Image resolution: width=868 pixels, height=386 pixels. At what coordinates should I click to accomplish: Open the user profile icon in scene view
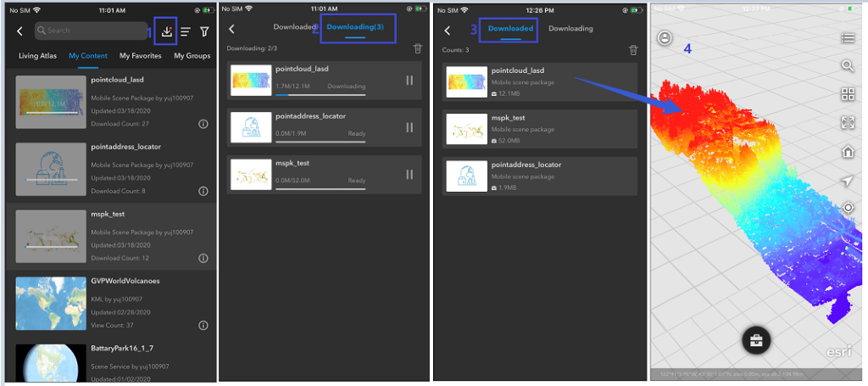(x=665, y=37)
